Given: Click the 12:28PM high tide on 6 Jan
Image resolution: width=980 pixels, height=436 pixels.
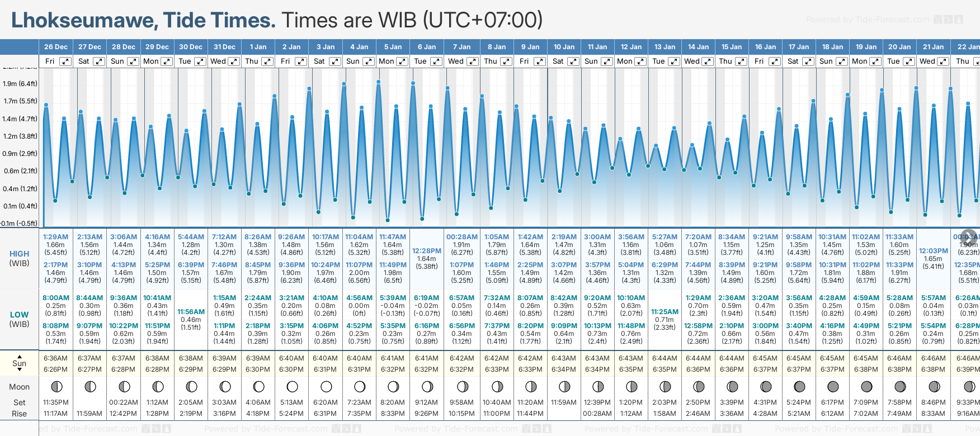Looking at the screenshot, I should pyautogui.click(x=427, y=251).
